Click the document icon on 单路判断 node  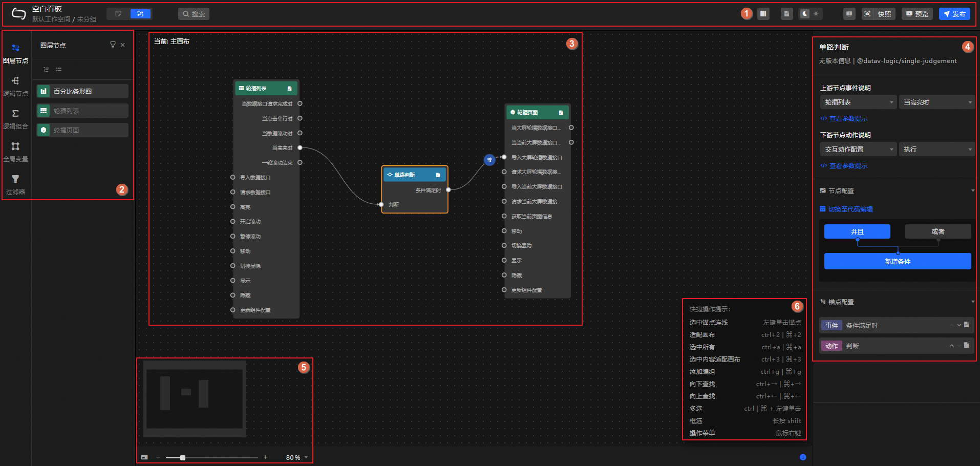click(438, 175)
